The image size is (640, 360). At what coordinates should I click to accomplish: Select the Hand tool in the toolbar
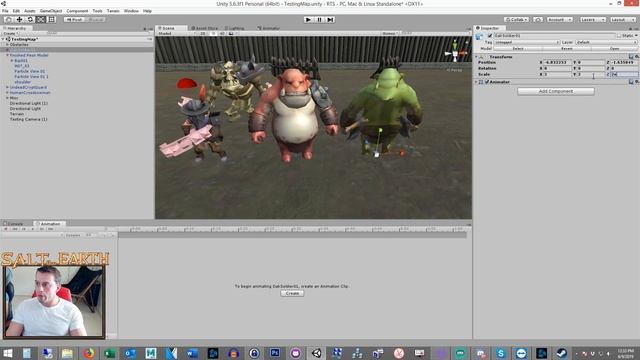point(8,20)
